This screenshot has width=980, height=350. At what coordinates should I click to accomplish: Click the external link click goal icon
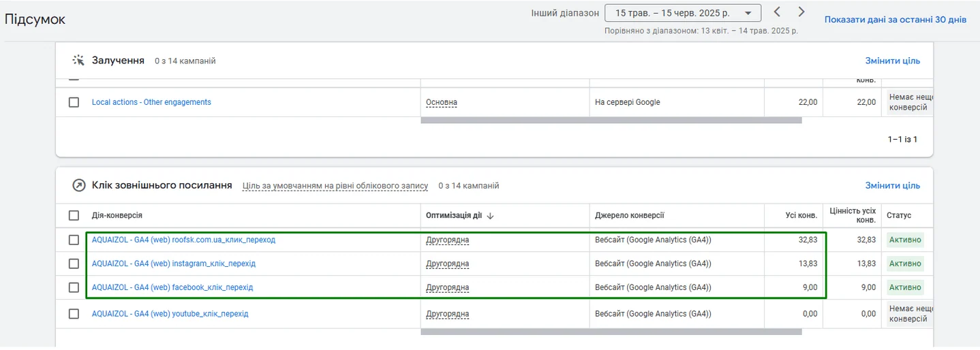[78, 185]
